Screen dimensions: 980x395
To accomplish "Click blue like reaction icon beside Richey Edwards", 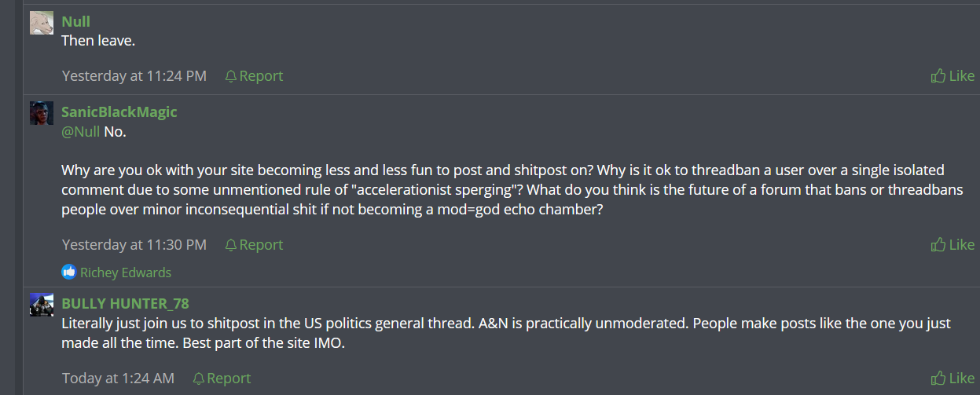I will click(69, 272).
